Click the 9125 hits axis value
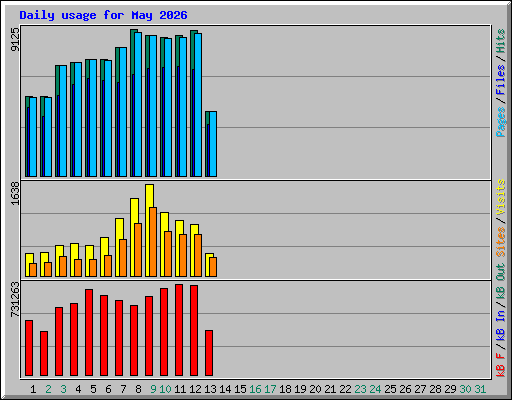 point(15,39)
